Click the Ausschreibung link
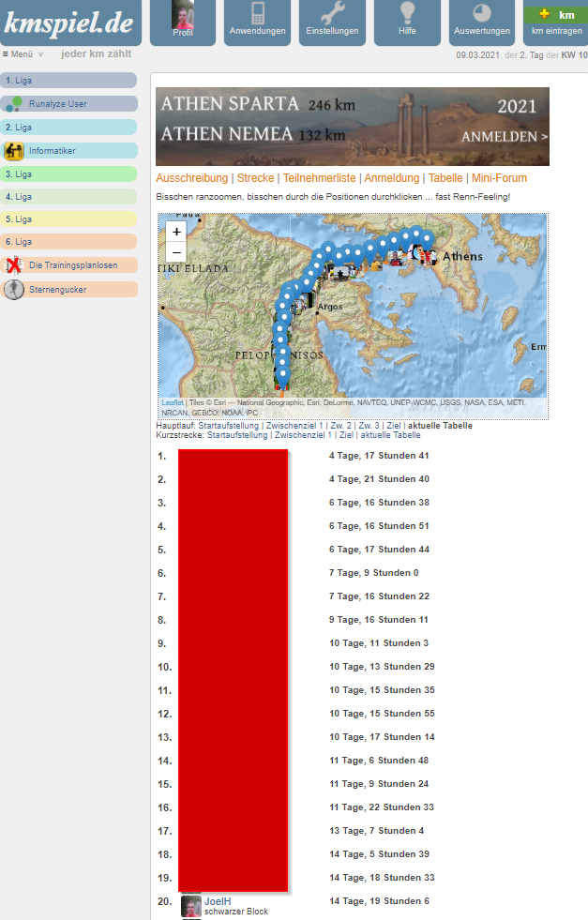 192,178
